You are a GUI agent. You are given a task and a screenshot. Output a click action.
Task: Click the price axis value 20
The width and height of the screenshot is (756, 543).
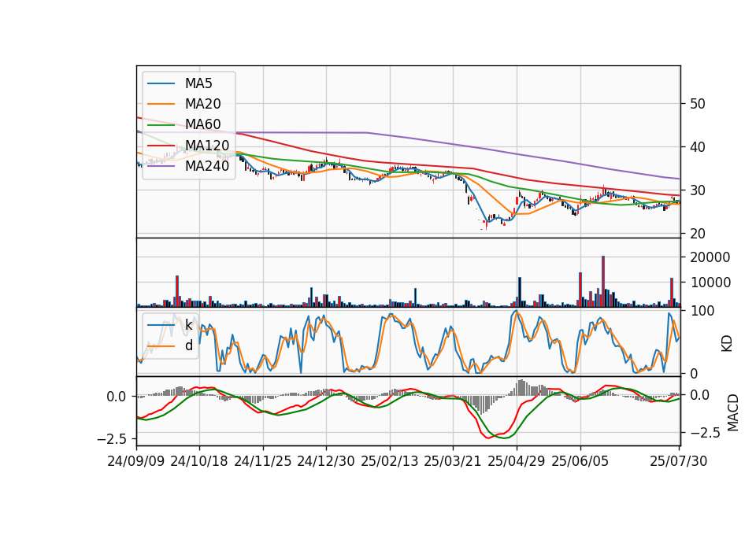point(697,234)
